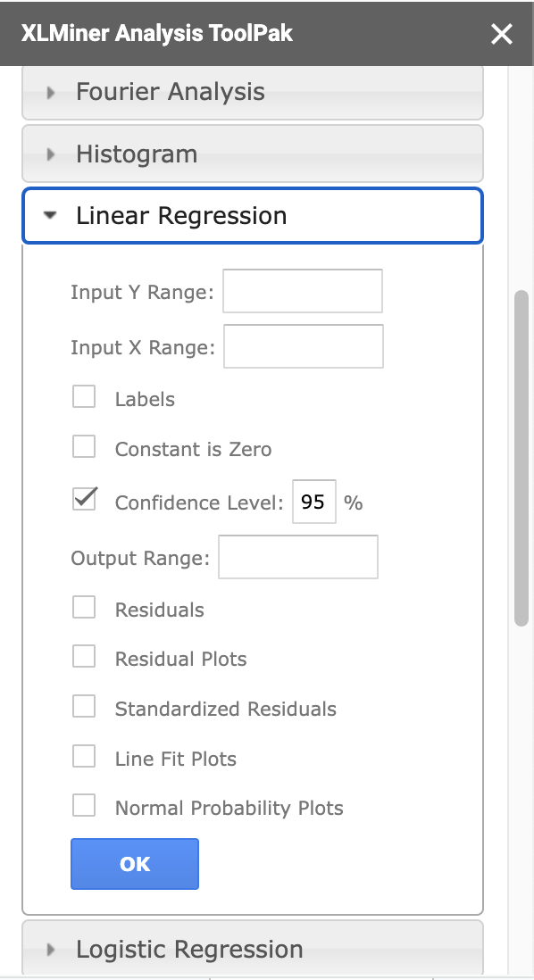Select the Standardized Residuals checkbox

(x=84, y=706)
